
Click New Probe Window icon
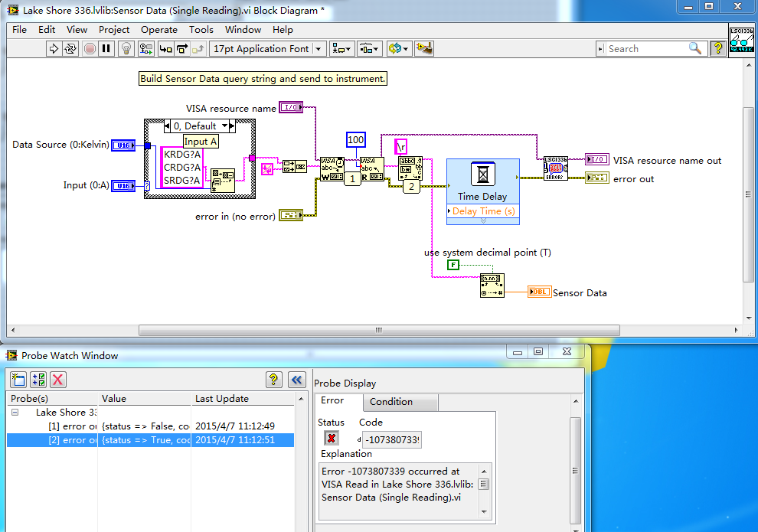(x=18, y=380)
